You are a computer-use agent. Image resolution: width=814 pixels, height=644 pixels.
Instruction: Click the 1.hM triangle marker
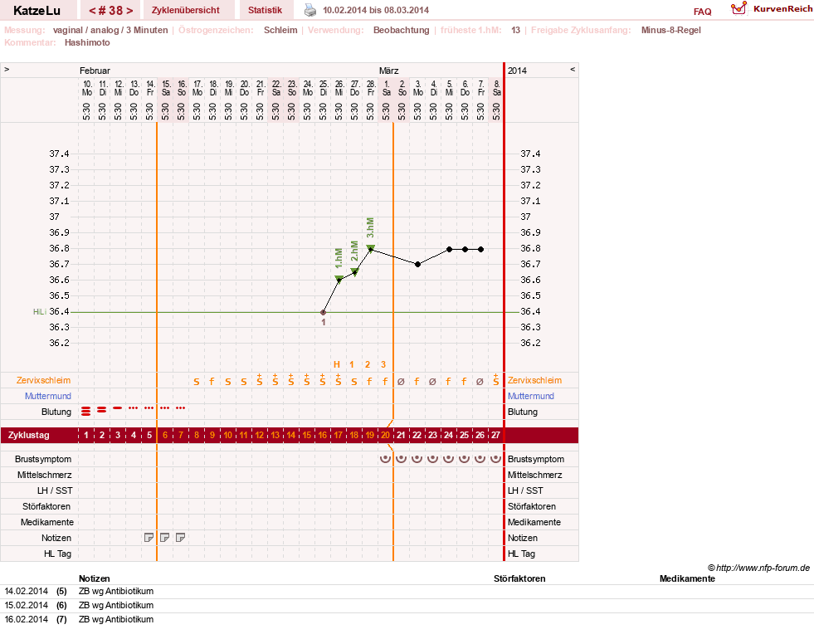[339, 278]
